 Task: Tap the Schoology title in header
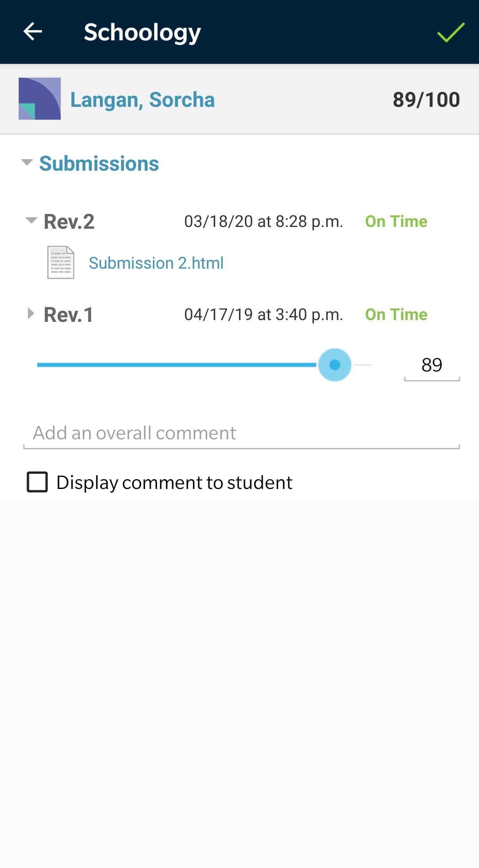click(x=142, y=32)
